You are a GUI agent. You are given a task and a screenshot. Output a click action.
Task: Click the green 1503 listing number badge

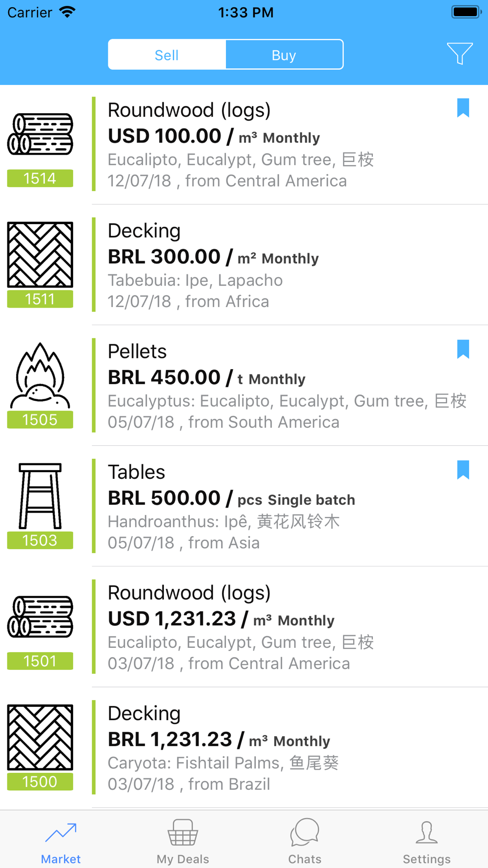(x=40, y=540)
